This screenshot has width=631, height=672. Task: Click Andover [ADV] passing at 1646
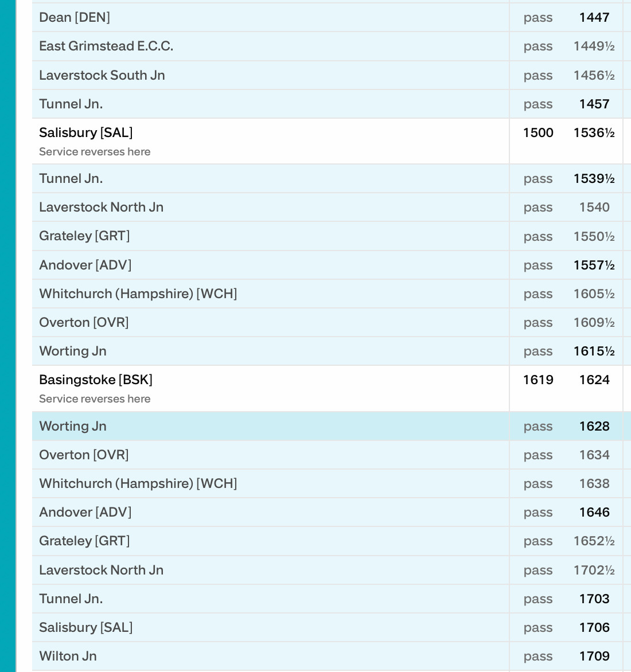tap(85, 512)
